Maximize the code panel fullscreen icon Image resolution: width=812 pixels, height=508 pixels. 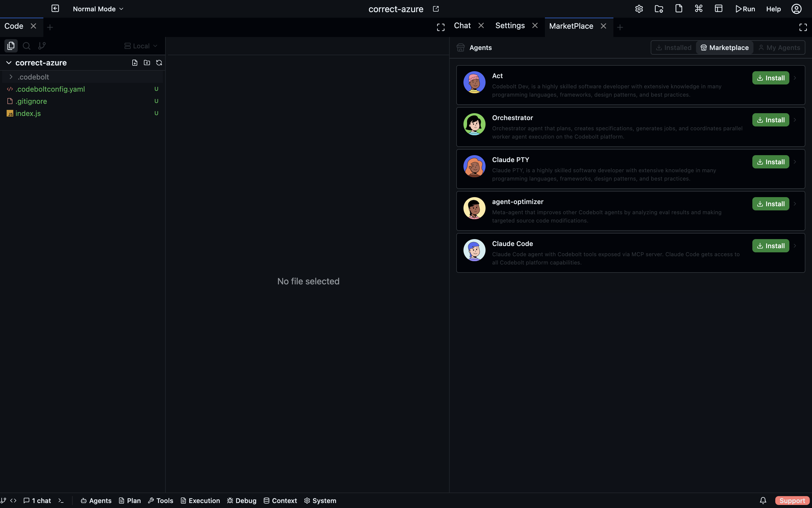pyautogui.click(x=441, y=27)
